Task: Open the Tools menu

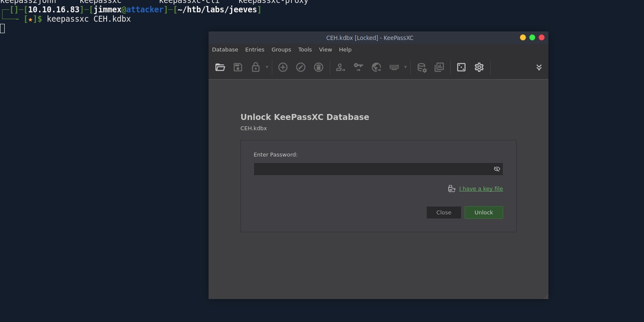Action: 305,50
